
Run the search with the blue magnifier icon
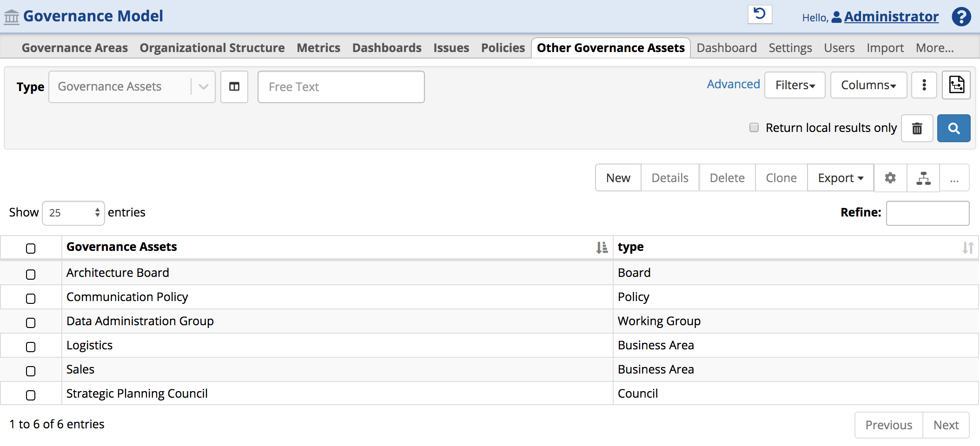954,128
